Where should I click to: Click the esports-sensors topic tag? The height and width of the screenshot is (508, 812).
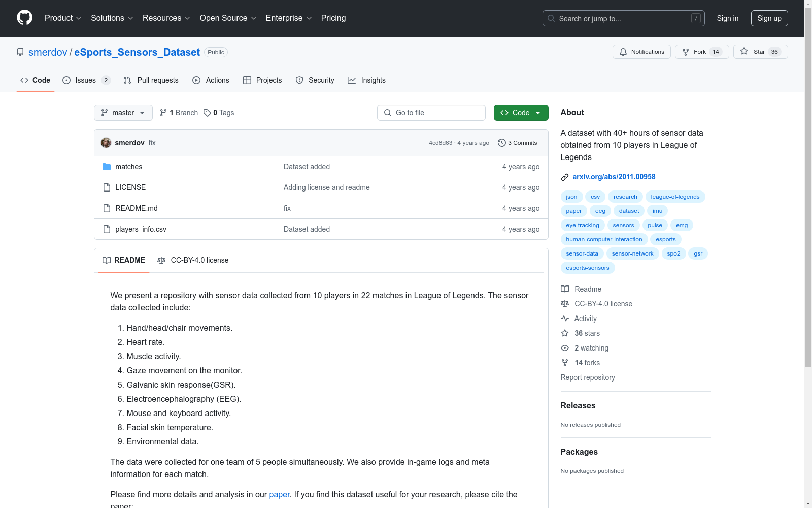(588, 268)
